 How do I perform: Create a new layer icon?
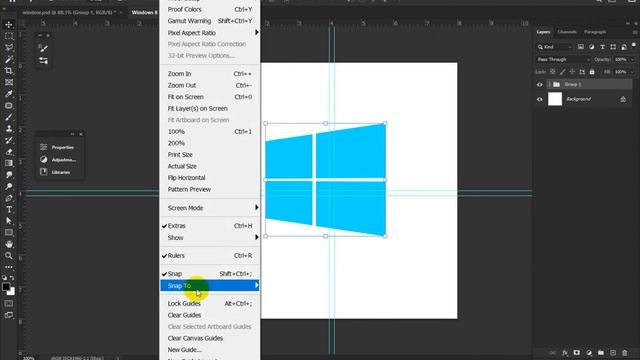pos(613,353)
